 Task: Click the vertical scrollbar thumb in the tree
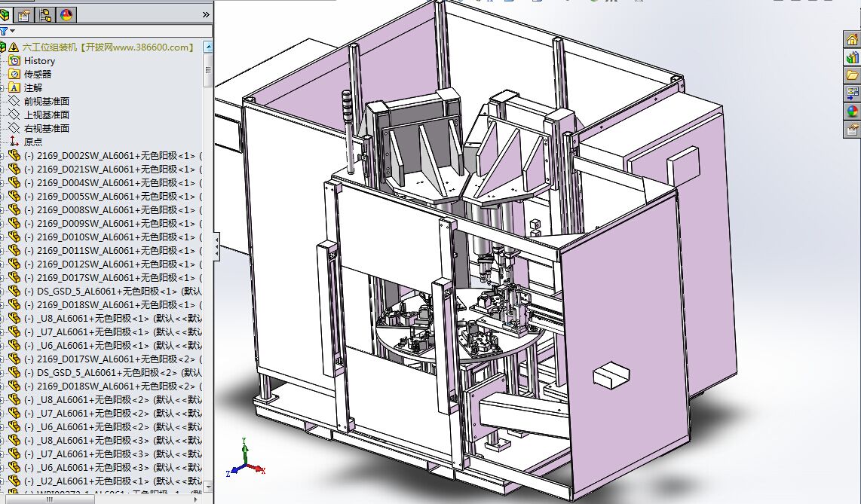208,69
